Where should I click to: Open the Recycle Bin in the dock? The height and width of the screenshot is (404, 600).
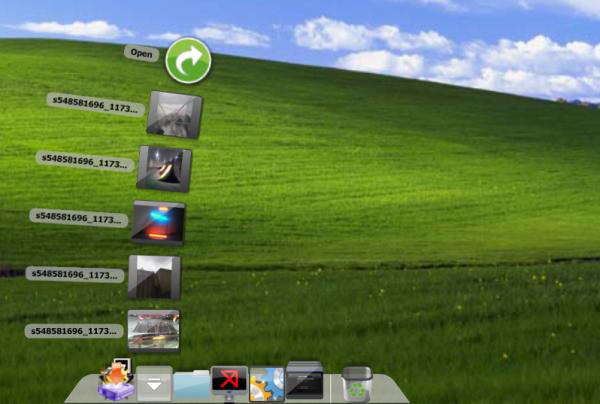pyautogui.click(x=357, y=384)
